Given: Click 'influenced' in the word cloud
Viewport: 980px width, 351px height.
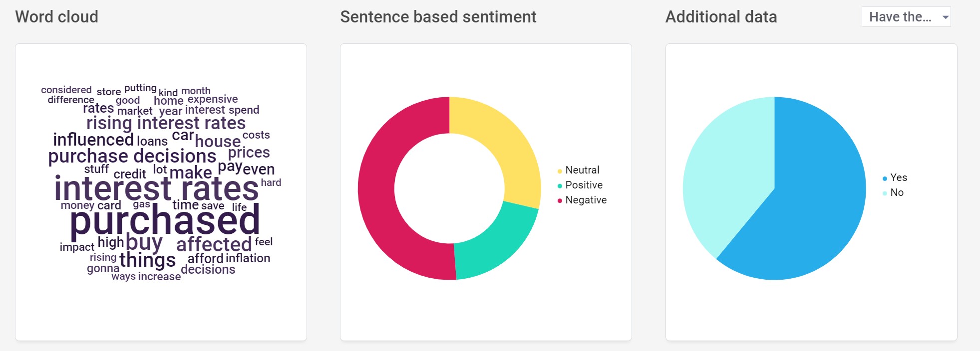Looking at the screenshot, I should 93,140.
